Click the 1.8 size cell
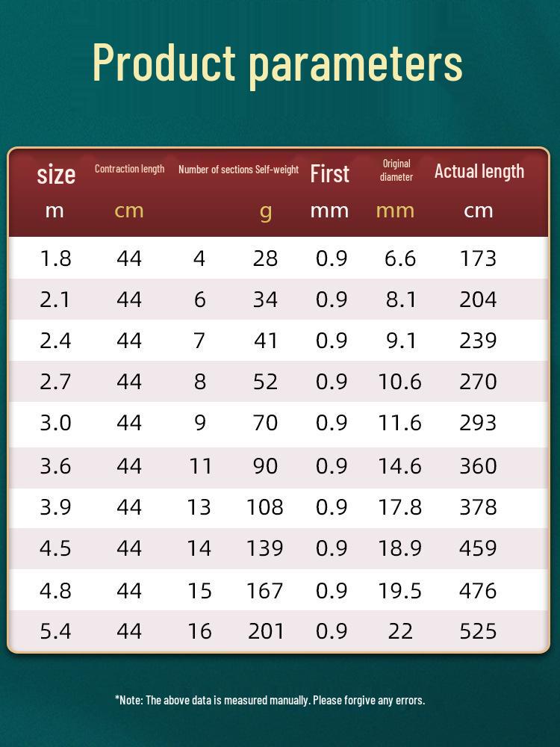The width and height of the screenshot is (560, 747). coord(55,258)
